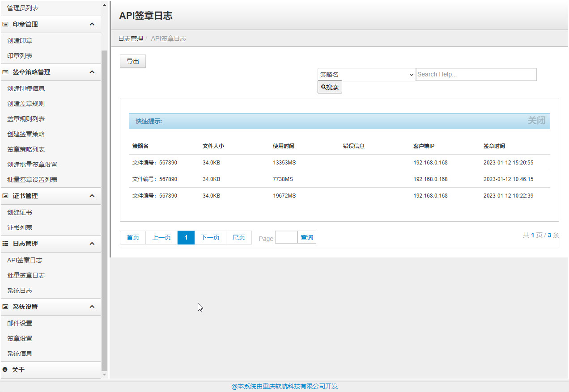
Task: Open 创建批量签章设置 menu item
Action: click(x=32, y=164)
